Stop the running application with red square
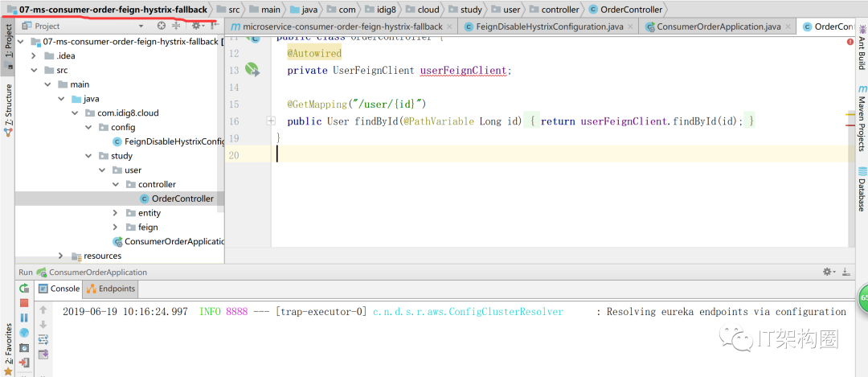 coord(24,303)
